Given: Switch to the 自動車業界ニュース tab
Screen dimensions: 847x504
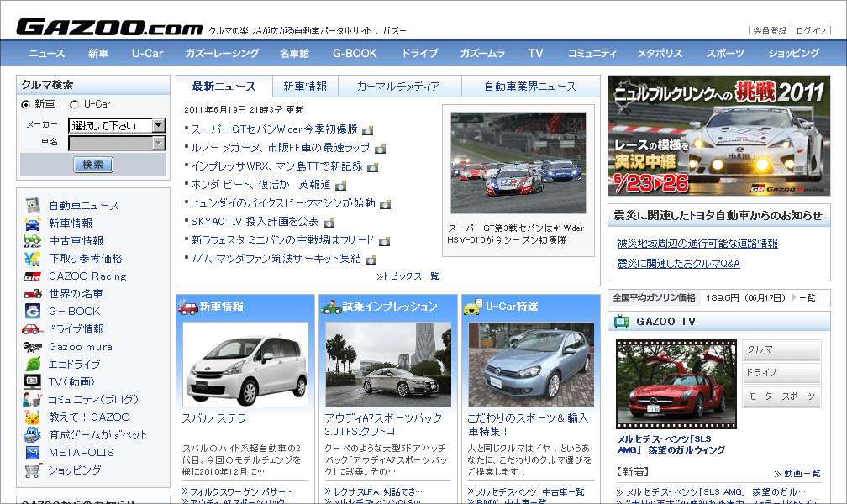Looking at the screenshot, I should [530, 87].
